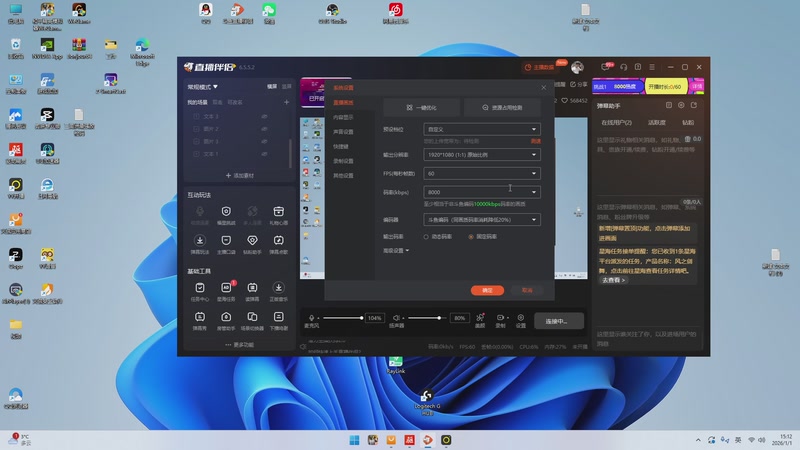The height and width of the screenshot is (450, 800).
Task: Click the 资源占用检测 resource check button
Action: pos(502,108)
